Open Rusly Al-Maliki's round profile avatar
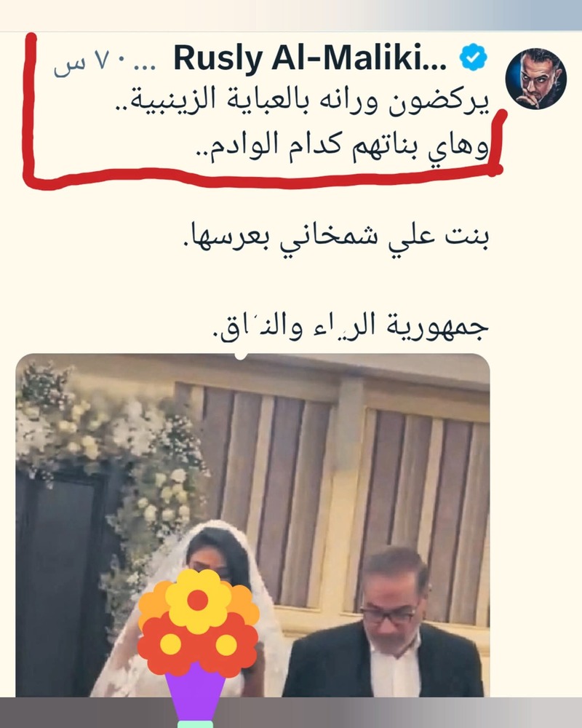The height and width of the screenshot is (728, 582). (x=536, y=79)
